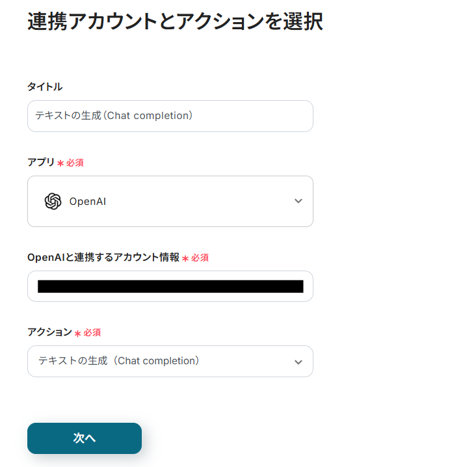This screenshot has height=467, width=476.
Task: Click the タイトル field label
Action: point(45,87)
